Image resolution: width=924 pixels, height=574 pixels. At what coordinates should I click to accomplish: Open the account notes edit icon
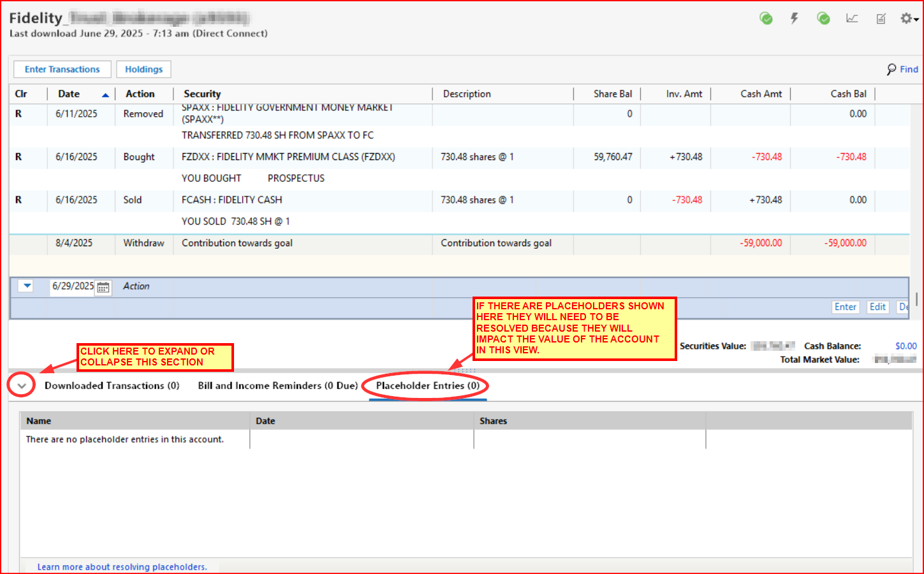point(881,18)
